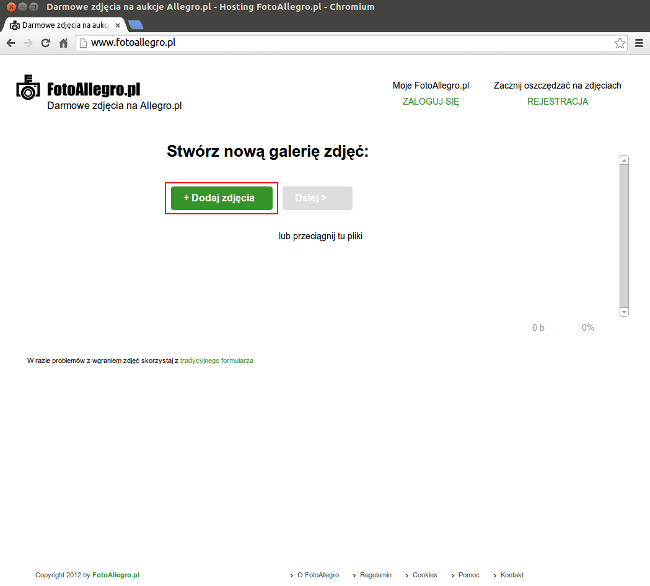Click the browser forward arrow
650x586 pixels.
click(28, 43)
